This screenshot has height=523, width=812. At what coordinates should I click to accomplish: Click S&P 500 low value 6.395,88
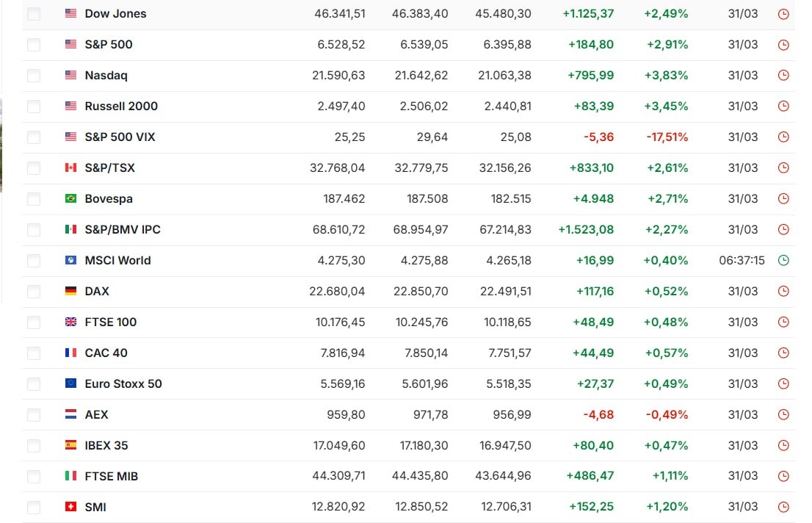coord(507,44)
